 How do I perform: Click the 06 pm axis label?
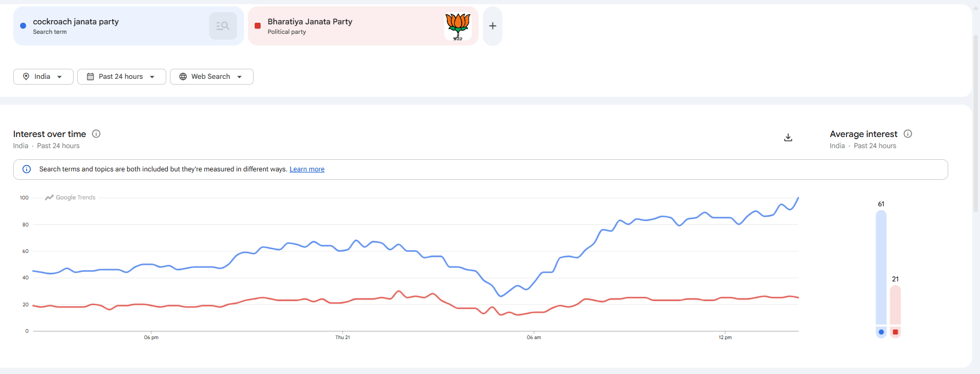(x=151, y=337)
